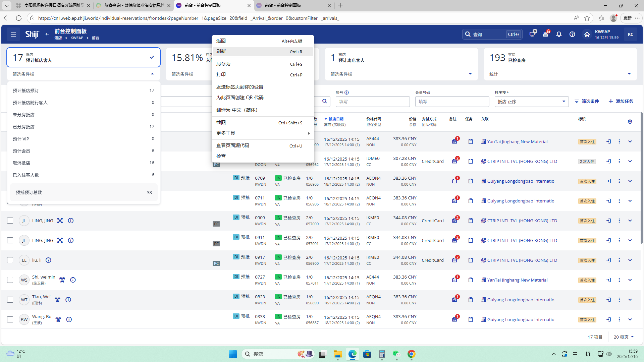Open three-dot menu for Tian, Wei row
Image resolution: width=644 pixels, height=362 pixels.
pos(619,300)
